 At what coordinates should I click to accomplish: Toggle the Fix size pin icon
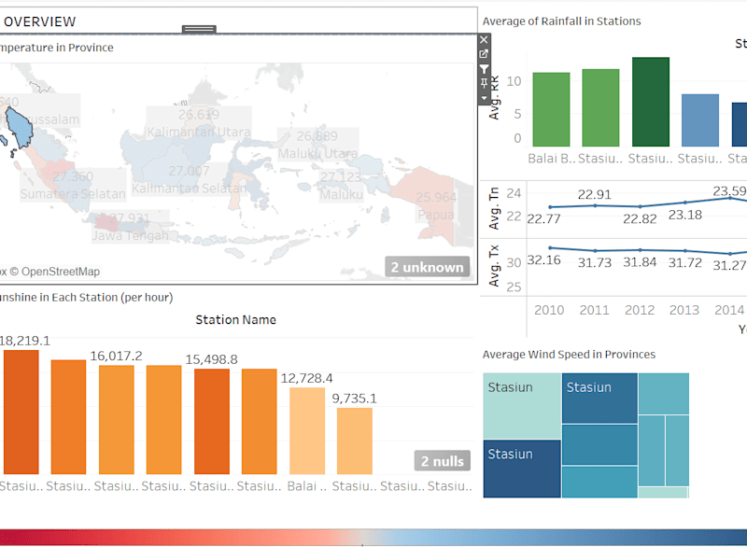[x=484, y=84]
